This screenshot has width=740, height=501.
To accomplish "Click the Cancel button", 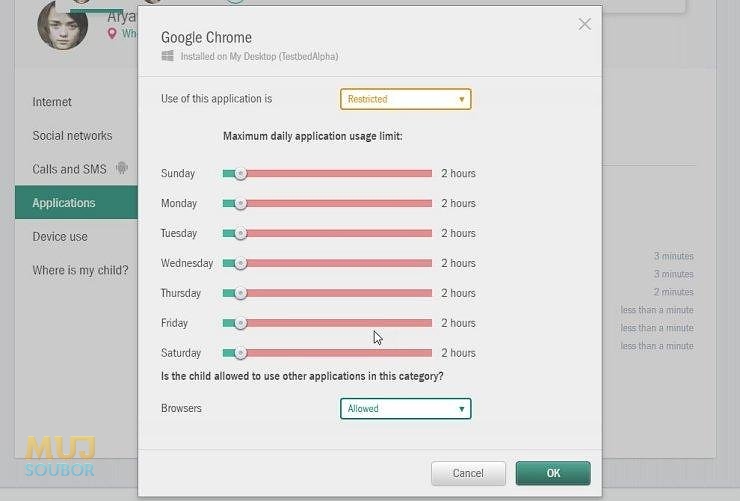I will point(468,473).
